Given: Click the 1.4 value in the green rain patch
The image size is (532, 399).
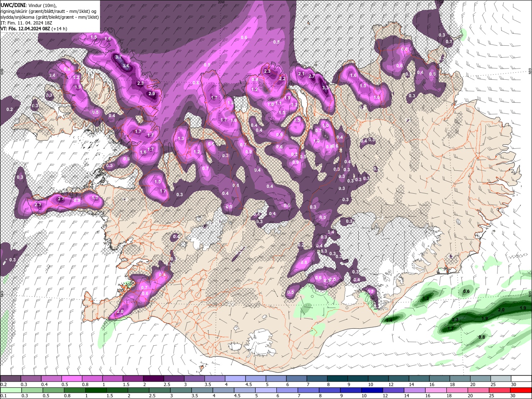Looking at the screenshot, I should [389, 320].
